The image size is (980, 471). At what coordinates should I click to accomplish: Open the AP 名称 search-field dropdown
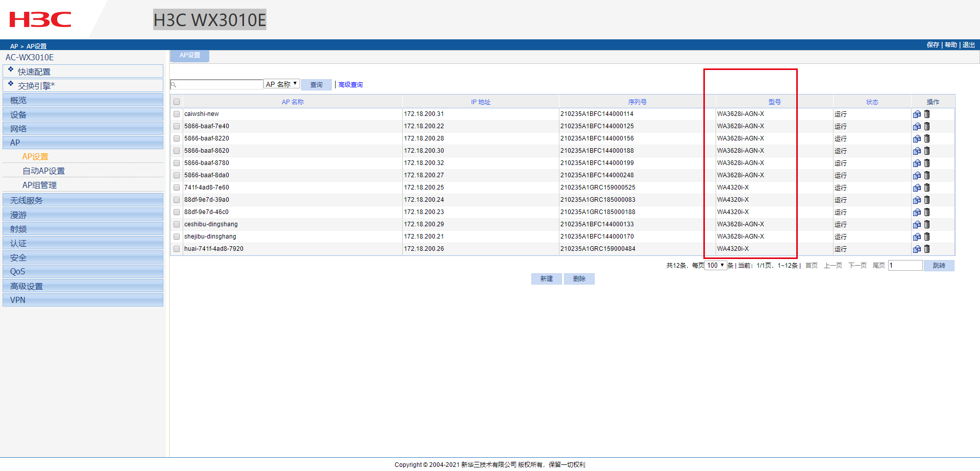(281, 84)
